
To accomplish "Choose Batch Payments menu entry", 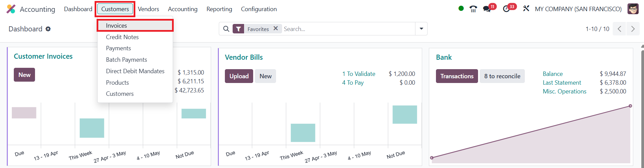I will (x=127, y=60).
